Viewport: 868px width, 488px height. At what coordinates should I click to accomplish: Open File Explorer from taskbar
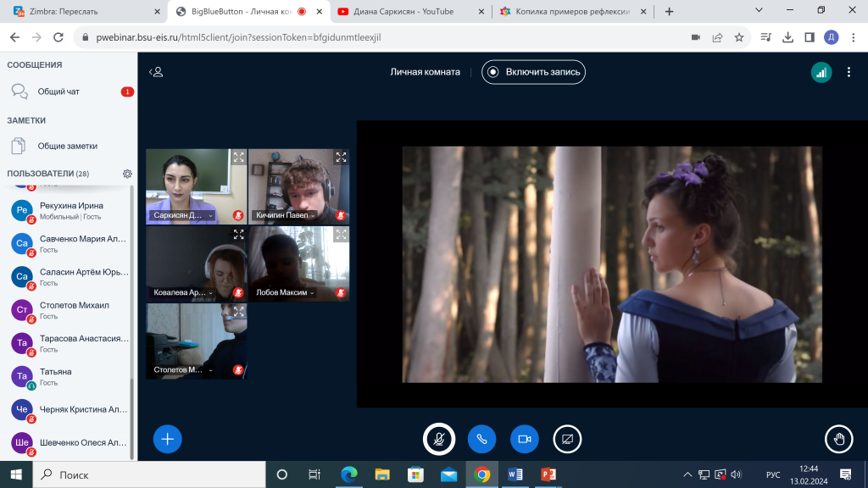coord(382,474)
